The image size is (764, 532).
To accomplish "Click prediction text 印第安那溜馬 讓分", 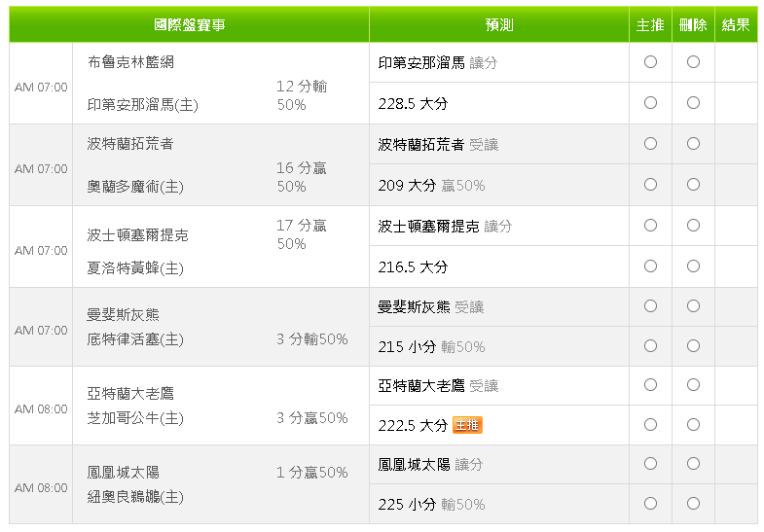I will click(438, 63).
